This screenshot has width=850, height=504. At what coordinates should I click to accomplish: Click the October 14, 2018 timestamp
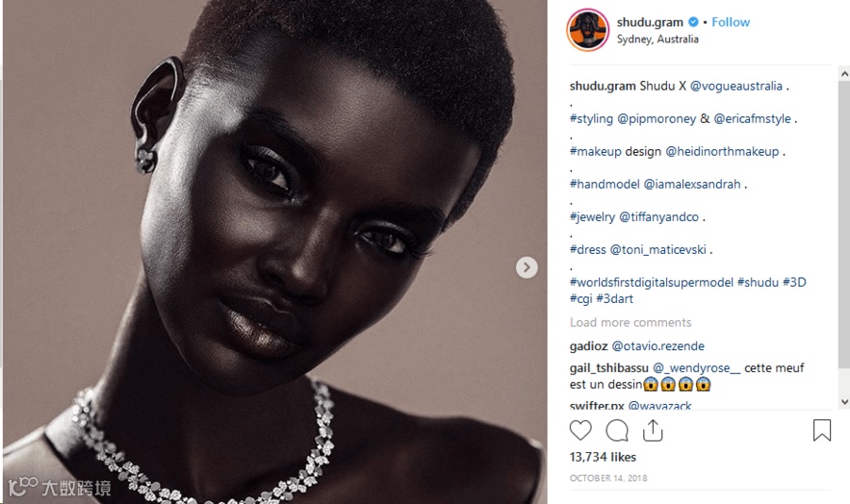608,478
